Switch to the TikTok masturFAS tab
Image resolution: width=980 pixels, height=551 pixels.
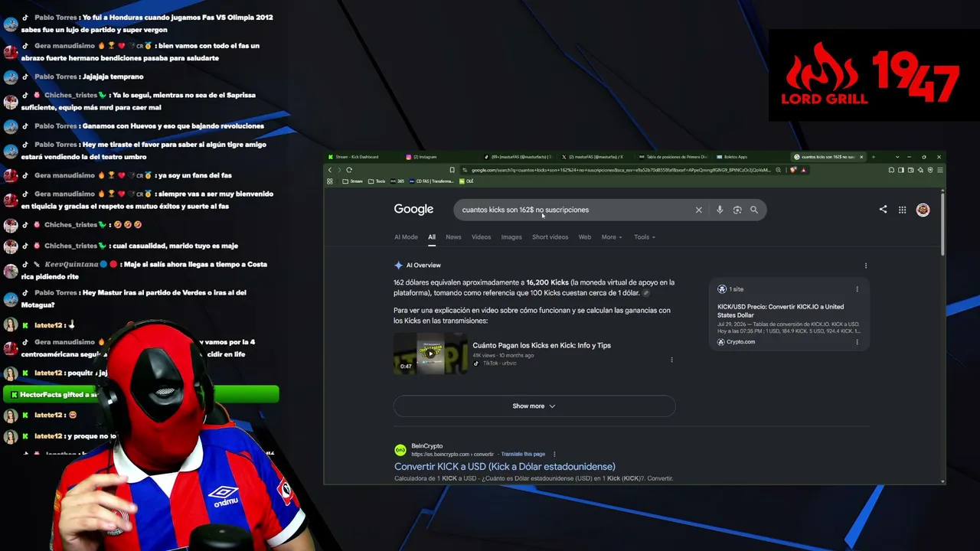[x=518, y=157]
